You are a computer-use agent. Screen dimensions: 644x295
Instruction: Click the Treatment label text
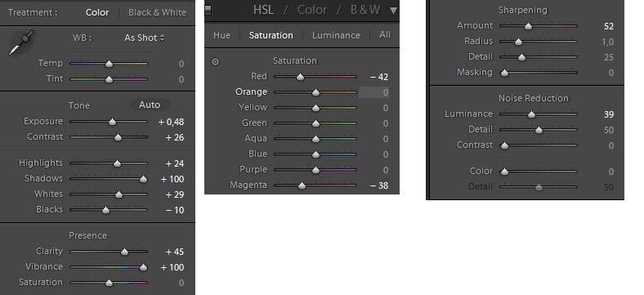pos(33,12)
